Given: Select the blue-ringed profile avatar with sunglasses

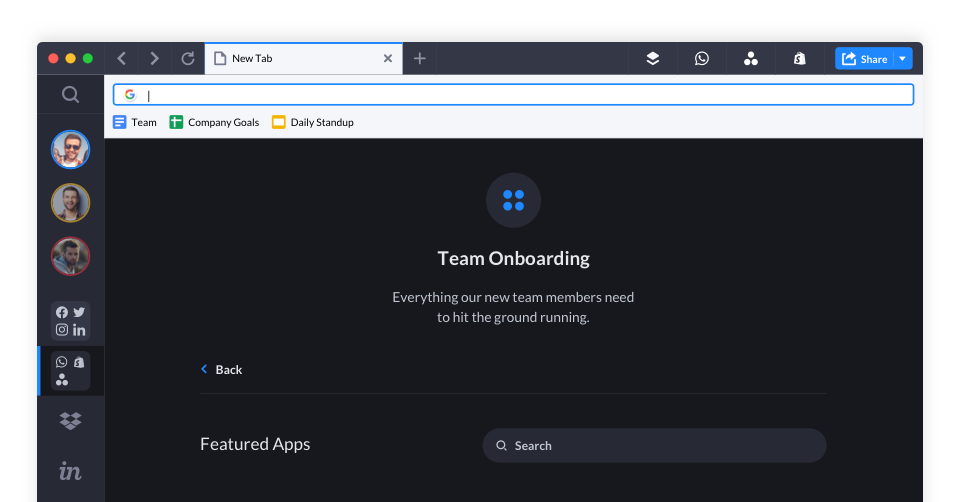Looking at the screenshot, I should tap(70, 149).
